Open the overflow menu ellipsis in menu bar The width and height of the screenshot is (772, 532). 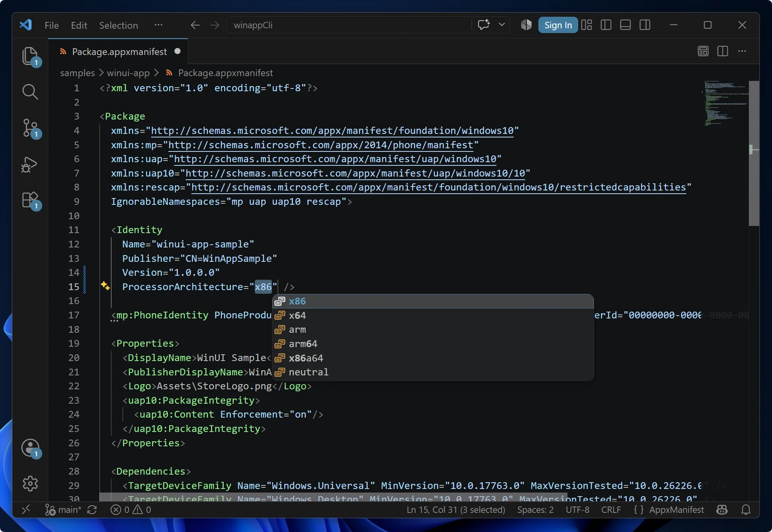click(158, 25)
